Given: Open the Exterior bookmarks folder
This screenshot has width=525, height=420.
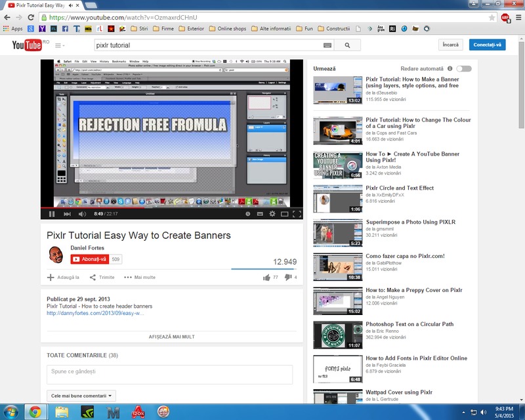Looking at the screenshot, I should coord(191,29).
